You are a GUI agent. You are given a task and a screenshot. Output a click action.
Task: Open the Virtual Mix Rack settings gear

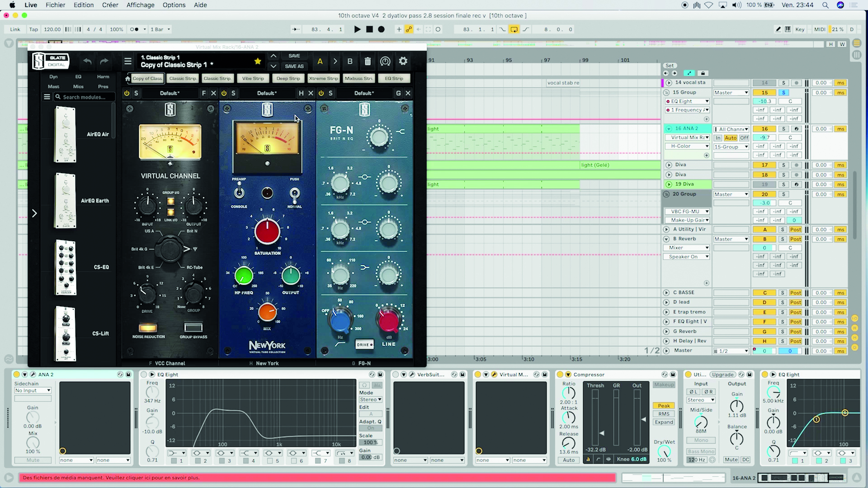tap(403, 61)
